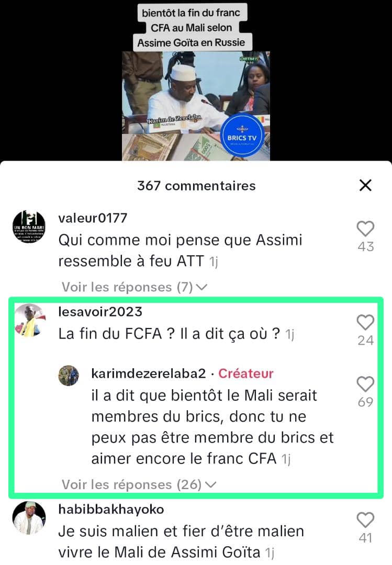Tap the video caption about franc CFA
Image resolution: width=392 pixels, height=565 pixels.
191,27
